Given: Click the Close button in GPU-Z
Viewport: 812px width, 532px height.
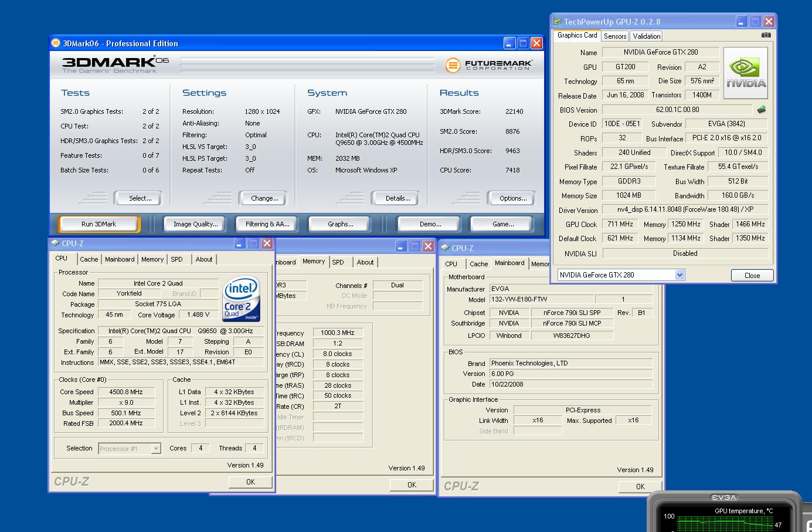Looking at the screenshot, I should [752, 275].
